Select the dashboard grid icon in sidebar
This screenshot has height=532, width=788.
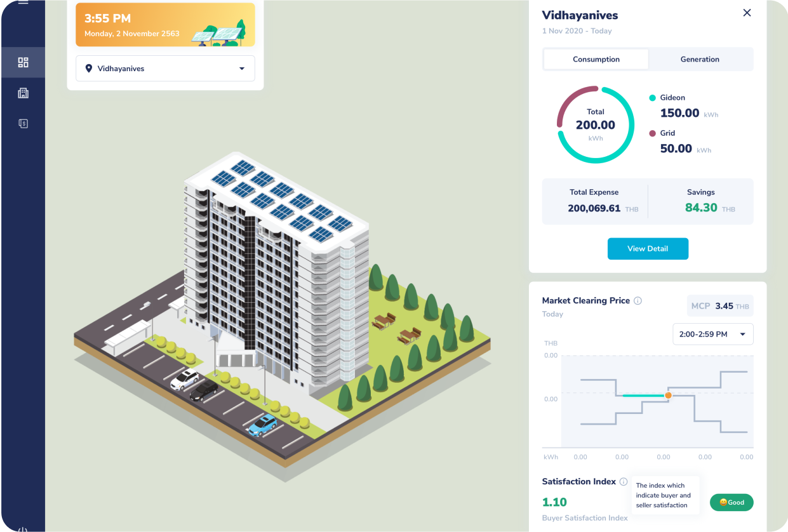coord(23,62)
